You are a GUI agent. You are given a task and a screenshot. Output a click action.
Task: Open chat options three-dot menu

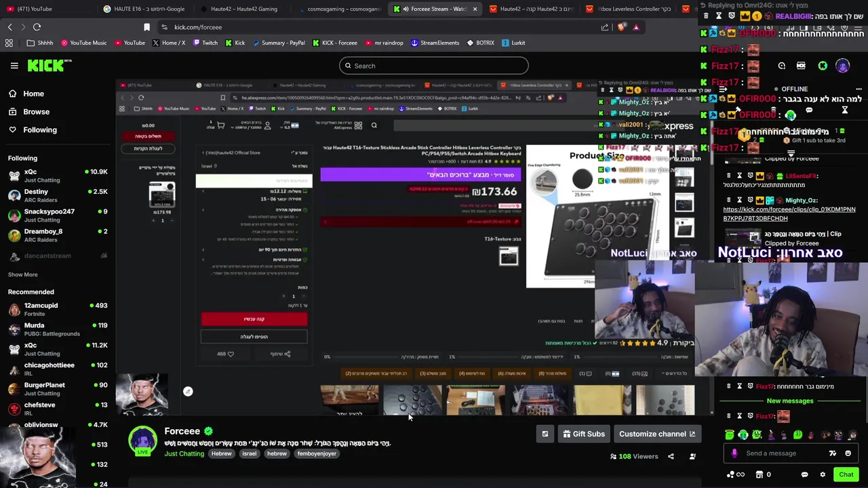[859, 89]
